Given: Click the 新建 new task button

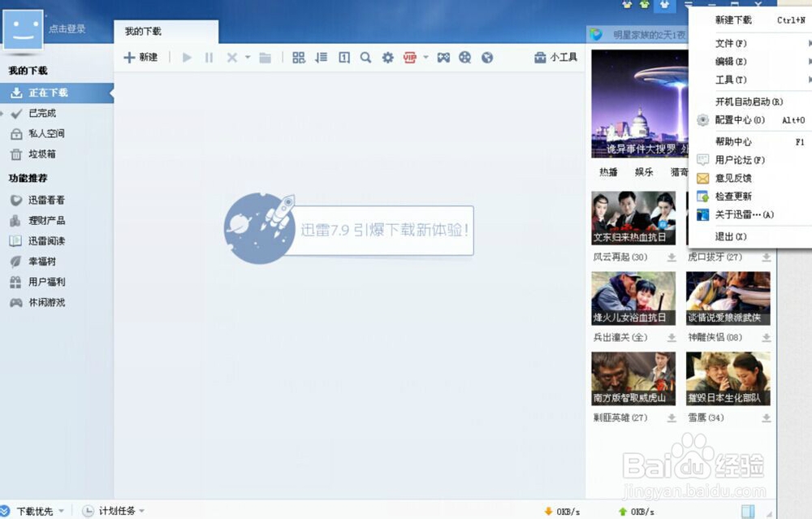Looking at the screenshot, I should [140, 57].
